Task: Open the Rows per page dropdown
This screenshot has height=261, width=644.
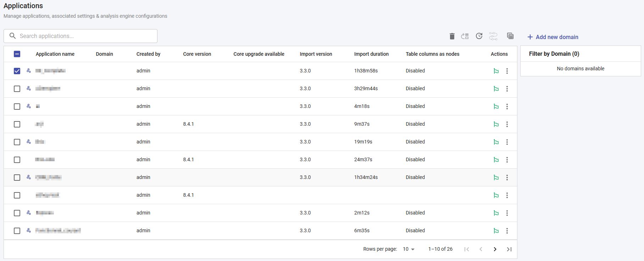Action: [x=409, y=249]
